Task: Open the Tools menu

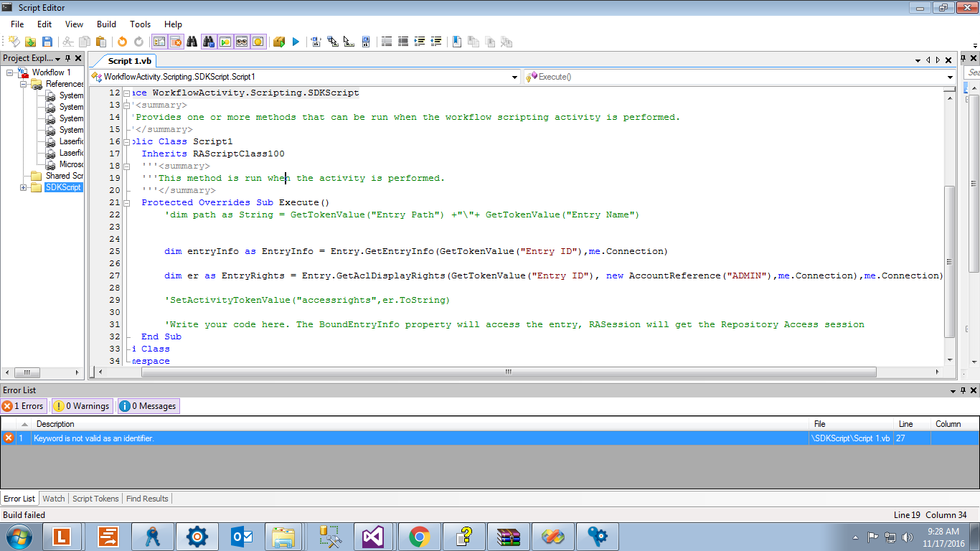Action: [141, 24]
